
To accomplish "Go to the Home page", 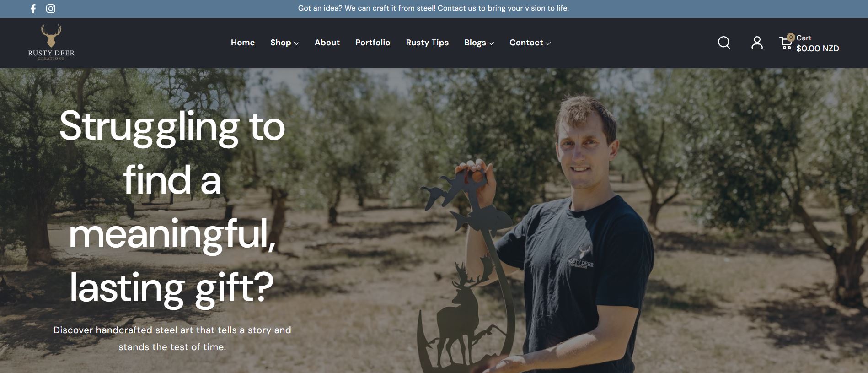I will point(243,43).
